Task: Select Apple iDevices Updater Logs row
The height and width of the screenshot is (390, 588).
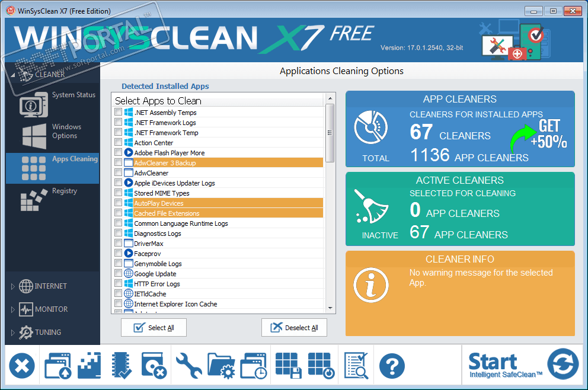Action: click(x=218, y=183)
